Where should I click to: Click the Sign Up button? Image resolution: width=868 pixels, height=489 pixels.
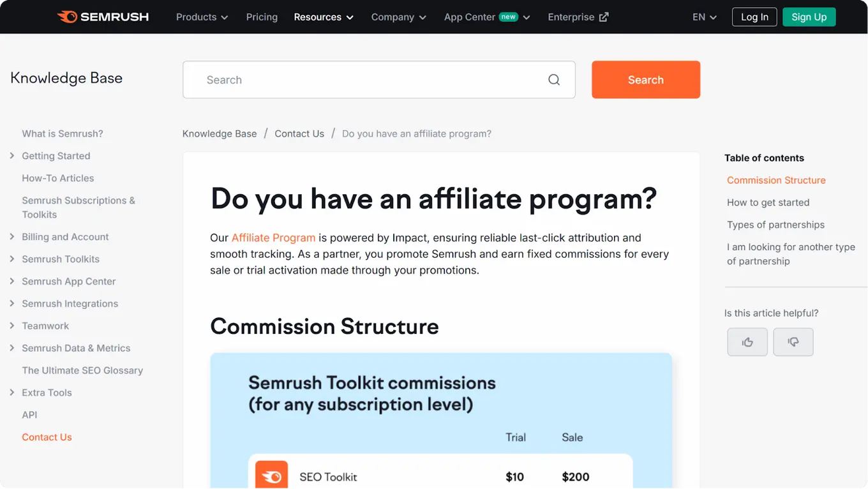[x=809, y=17]
